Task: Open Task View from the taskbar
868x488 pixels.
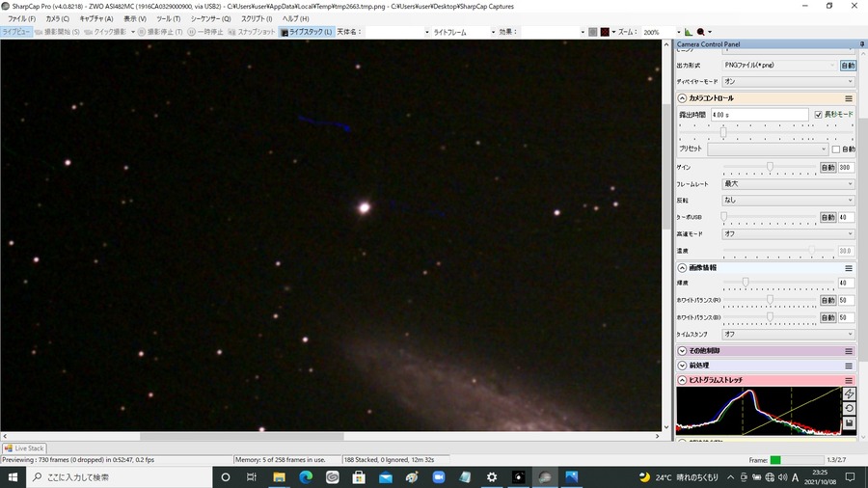Action: 252,477
